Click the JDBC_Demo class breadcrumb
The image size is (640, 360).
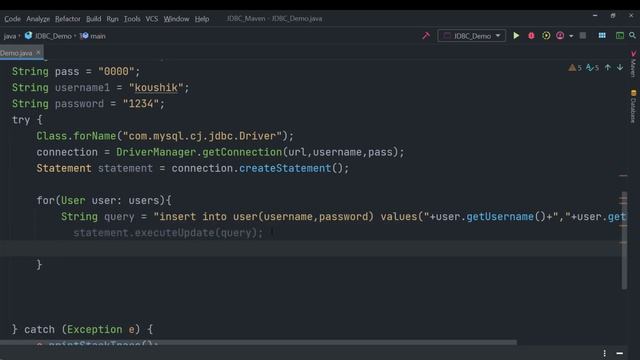coord(49,36)
